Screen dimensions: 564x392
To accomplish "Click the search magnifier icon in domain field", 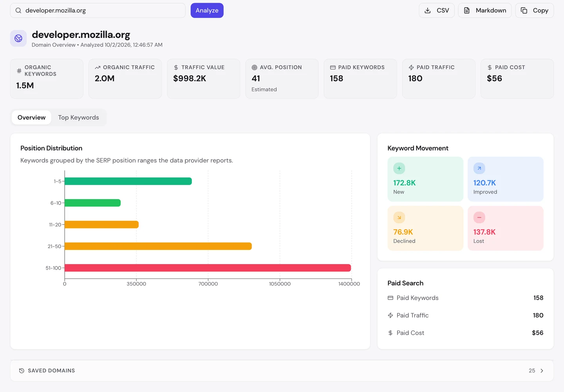I will 18,11.
